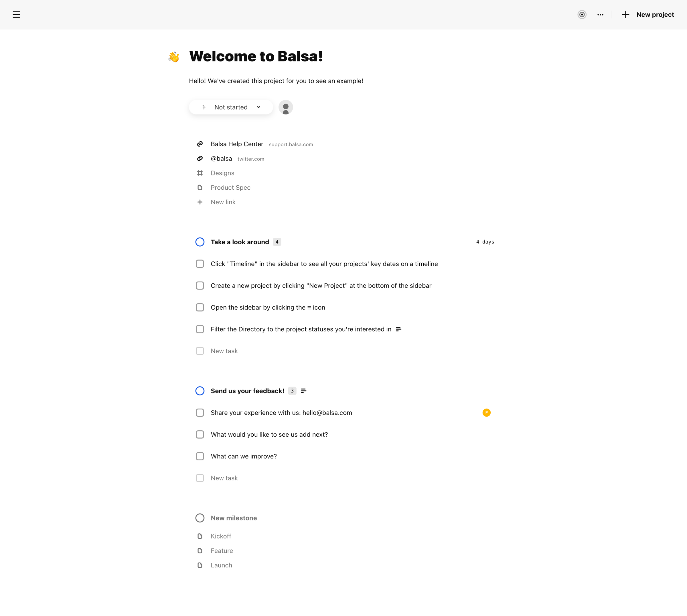
Task: Add a Product Spec link
Action: pyautogui.click(x=230, y=187)
